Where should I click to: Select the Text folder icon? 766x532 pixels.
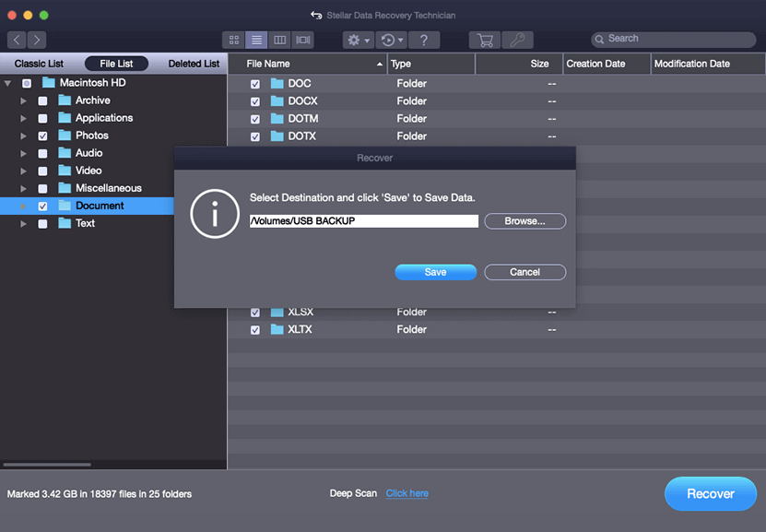pos(65,223)
